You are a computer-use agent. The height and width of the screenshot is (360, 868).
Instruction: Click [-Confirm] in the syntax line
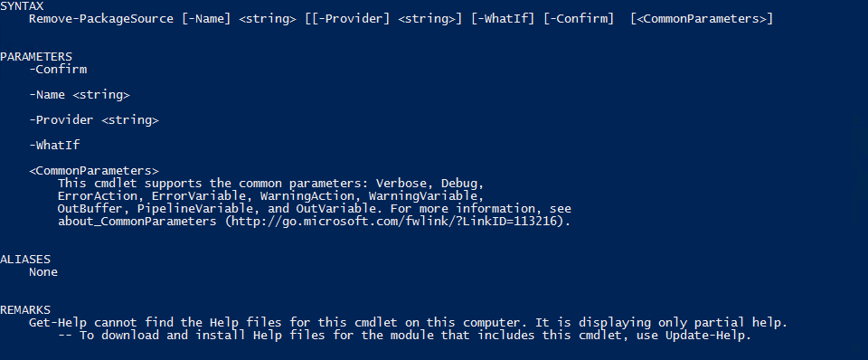click(x=579, y=19)
